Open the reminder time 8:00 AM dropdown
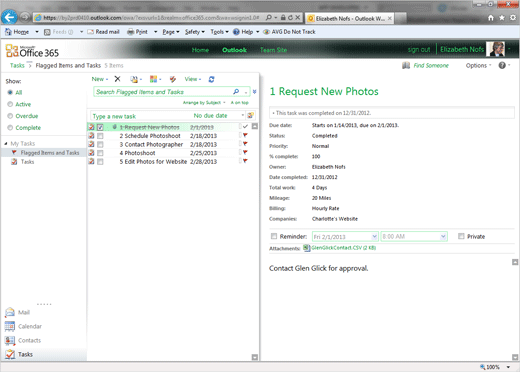The width and height of the screenshot is (520, 372). pyautogui.click(x=443, y=237)
